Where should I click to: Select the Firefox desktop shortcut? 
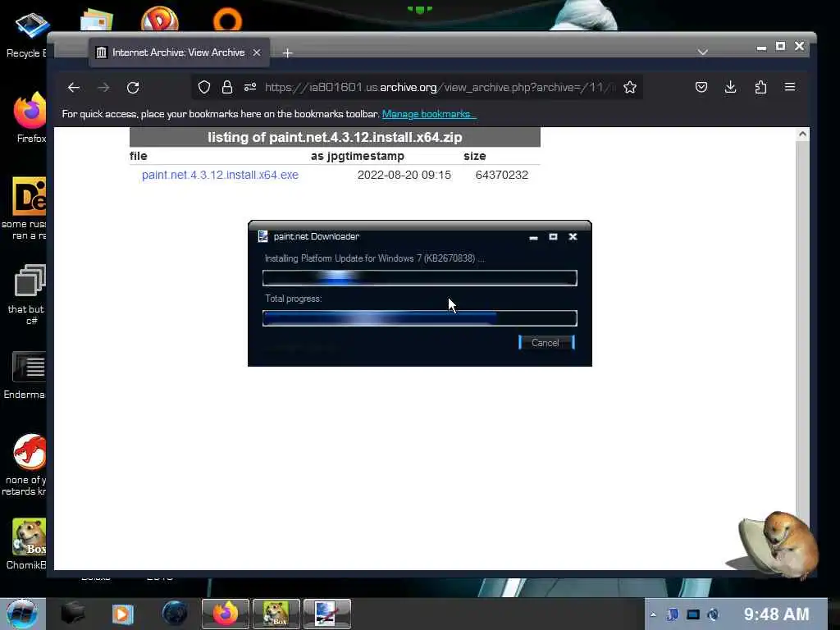tap(30, 117)
